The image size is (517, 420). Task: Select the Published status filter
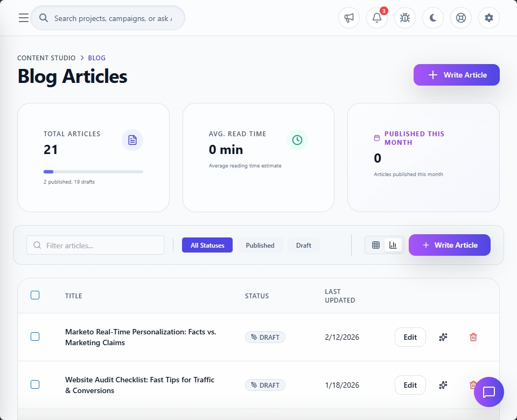(x=260, y=246)
